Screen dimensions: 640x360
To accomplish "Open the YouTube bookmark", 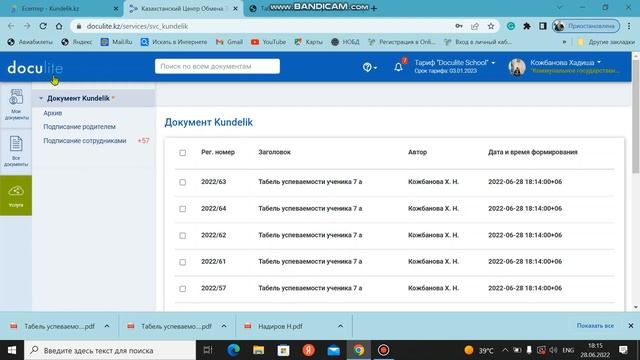I will (x=269, y=42).
